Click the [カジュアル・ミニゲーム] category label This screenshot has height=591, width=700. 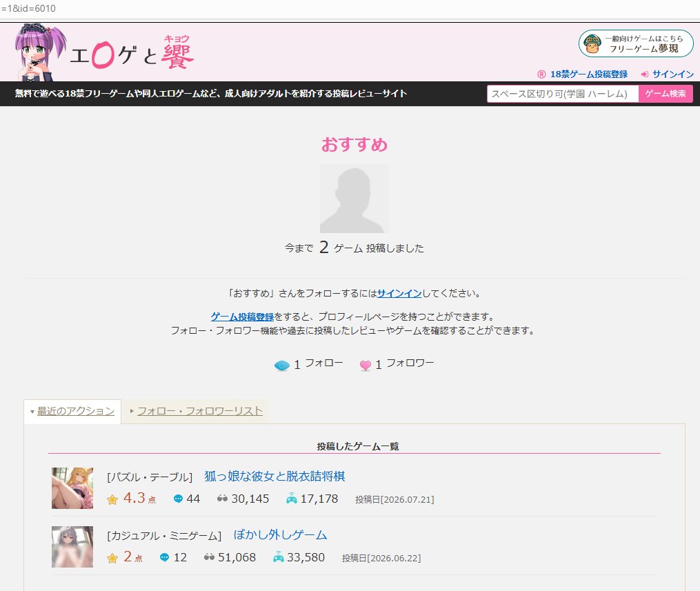pos(164,536)
